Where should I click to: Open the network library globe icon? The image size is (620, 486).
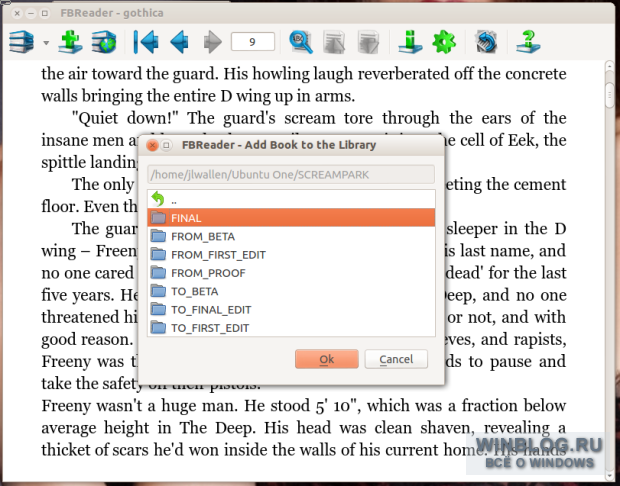click(x=104, y=42)
